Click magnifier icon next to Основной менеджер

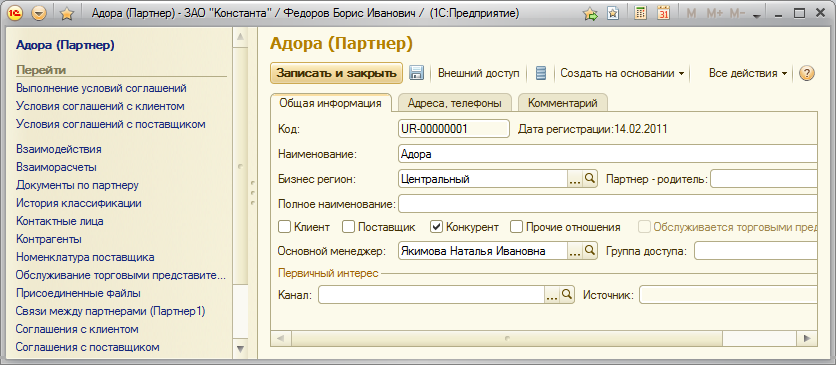(x=589, y=251)
